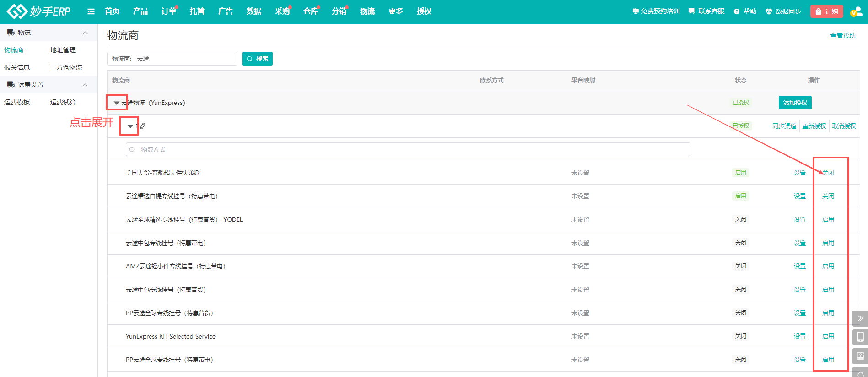The height and width of the screenshot is (377, 868).
Task: Click the 取消授权 link
Action: (x=844, y=126)
